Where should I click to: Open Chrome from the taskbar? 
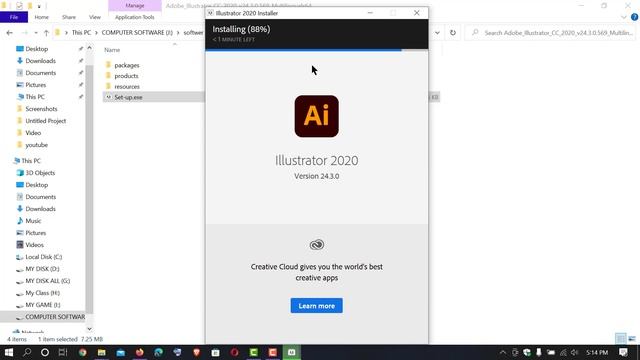[82, 352]
